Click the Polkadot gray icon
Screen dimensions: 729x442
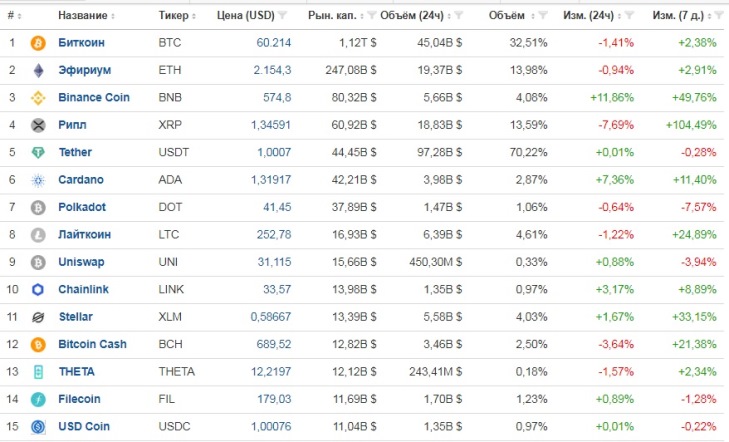[38, 207]
